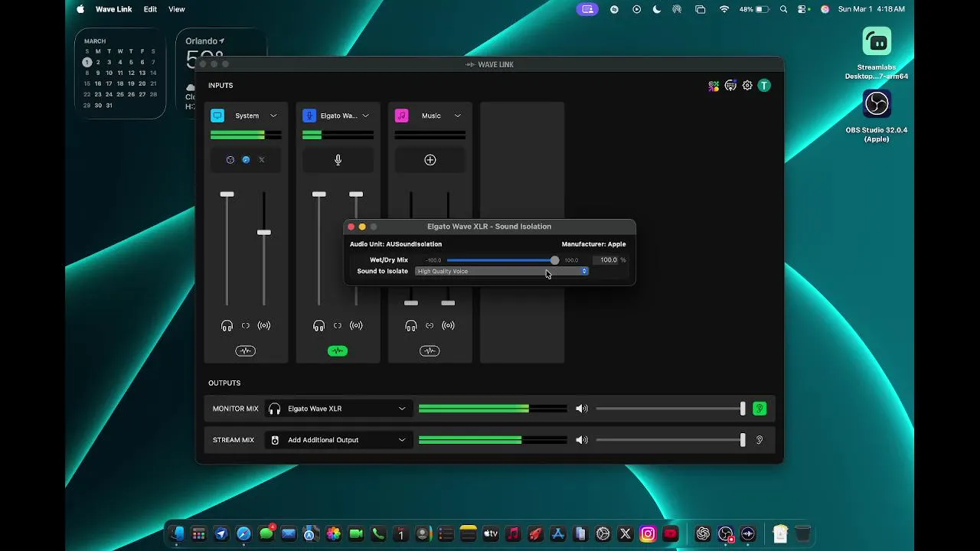Click the microphone button in Elgato Wave channel

tap(338, 160)
